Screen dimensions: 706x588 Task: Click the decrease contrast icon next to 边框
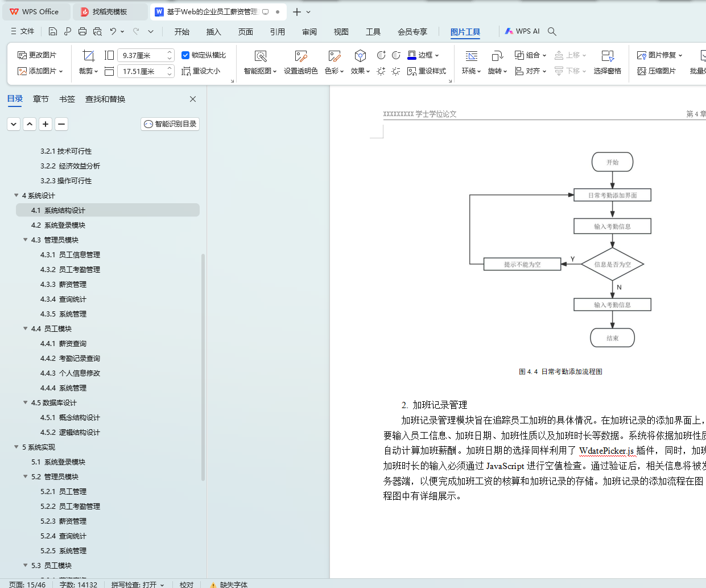coord(396,55)
